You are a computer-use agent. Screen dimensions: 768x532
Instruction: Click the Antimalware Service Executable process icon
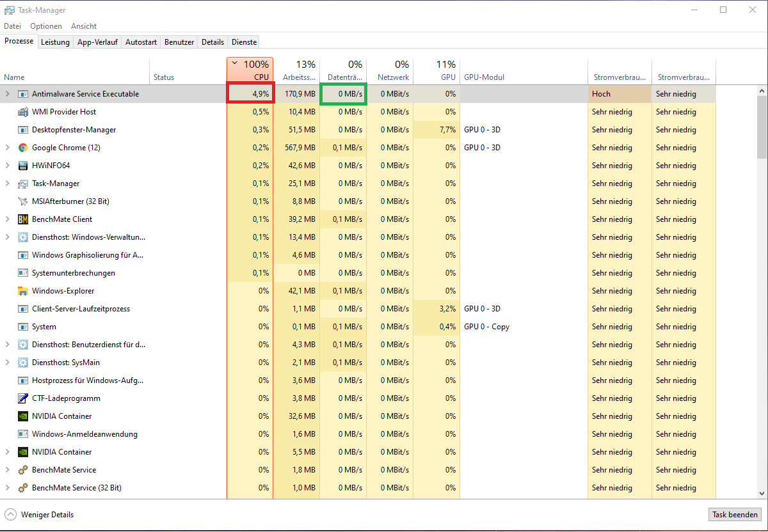point(23,94)
